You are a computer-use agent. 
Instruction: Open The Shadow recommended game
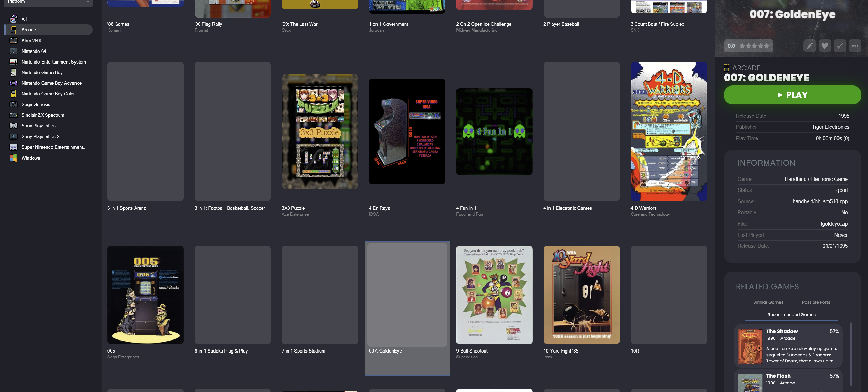click(x=788, y=346)
